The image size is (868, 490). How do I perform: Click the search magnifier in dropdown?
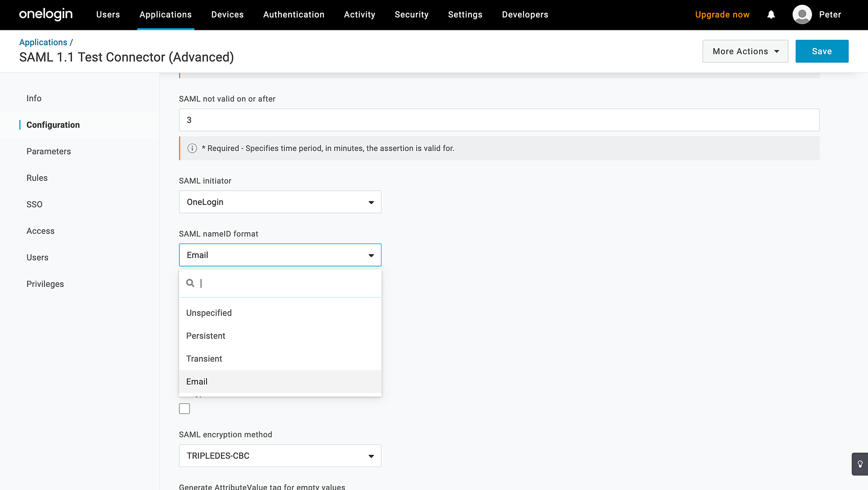click(190, 283)
